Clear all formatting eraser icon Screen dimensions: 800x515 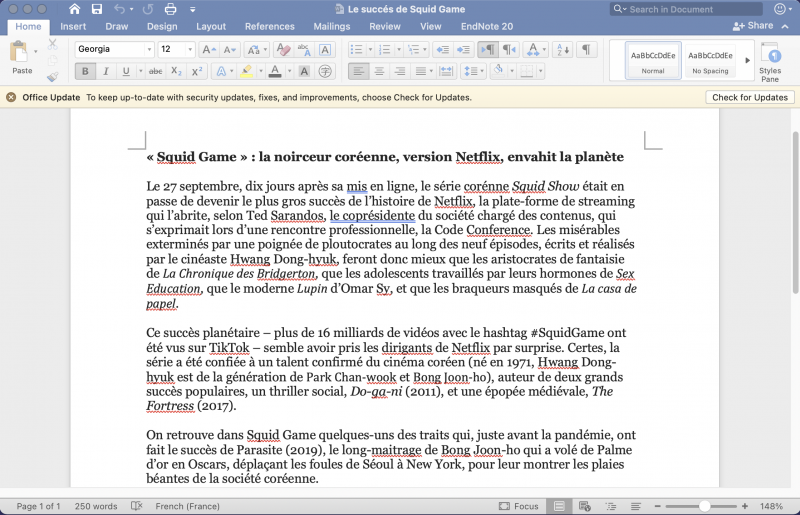point(283,50)
